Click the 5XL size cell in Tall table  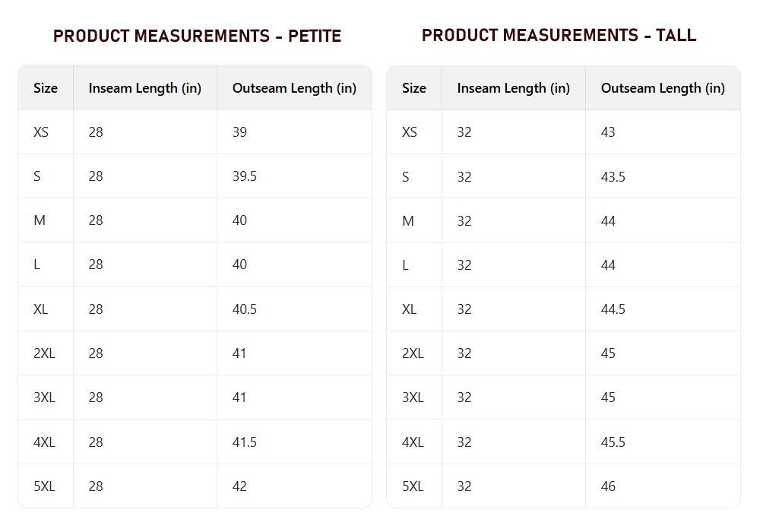(413, 486)
